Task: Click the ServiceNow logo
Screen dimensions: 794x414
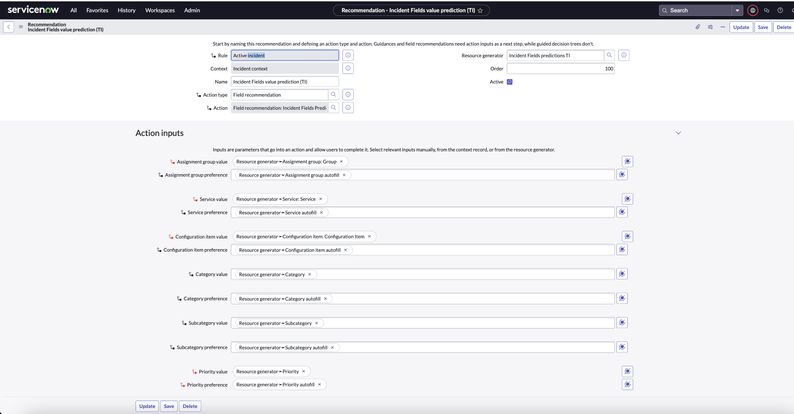Action: pos(33,10)
